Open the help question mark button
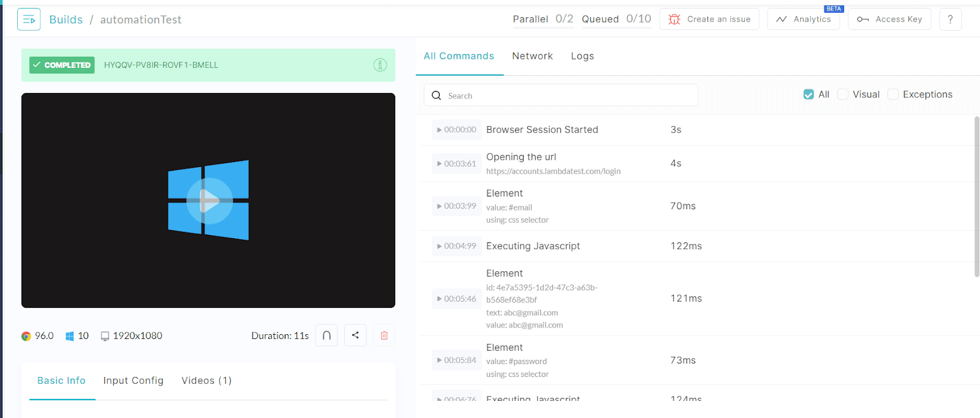Image resolution: width=980 pixels, height=418 pixels. [950, 19]
